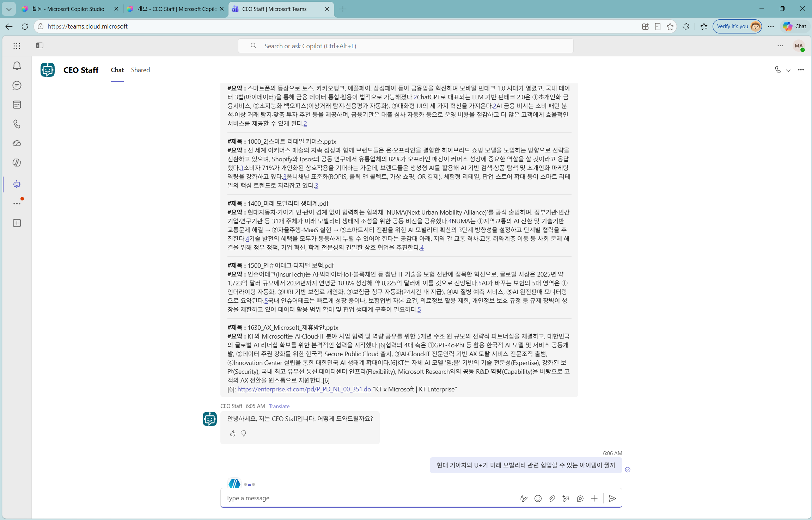
Task: Expand the call options chevron
Action: (x=788, y=70)
